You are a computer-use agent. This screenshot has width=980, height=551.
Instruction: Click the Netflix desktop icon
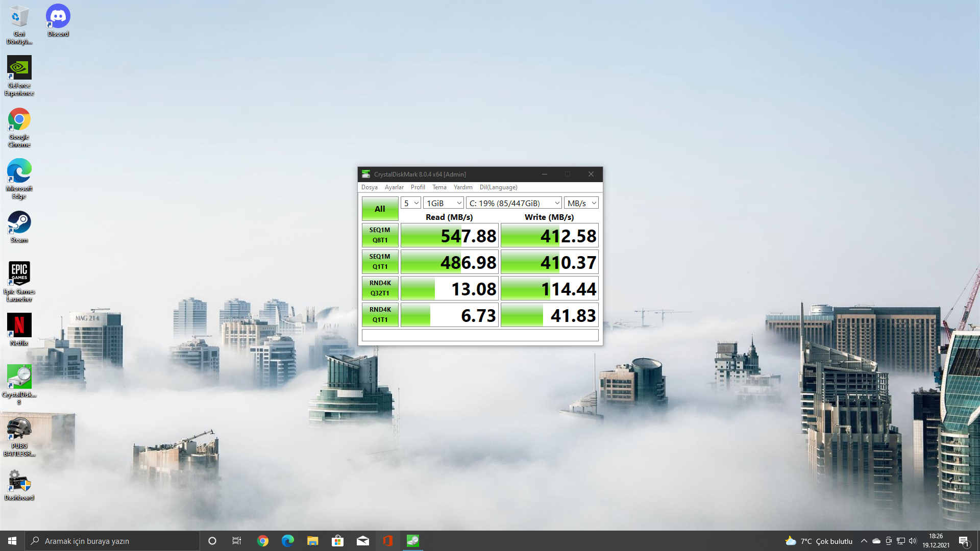(x=19, y=325)
